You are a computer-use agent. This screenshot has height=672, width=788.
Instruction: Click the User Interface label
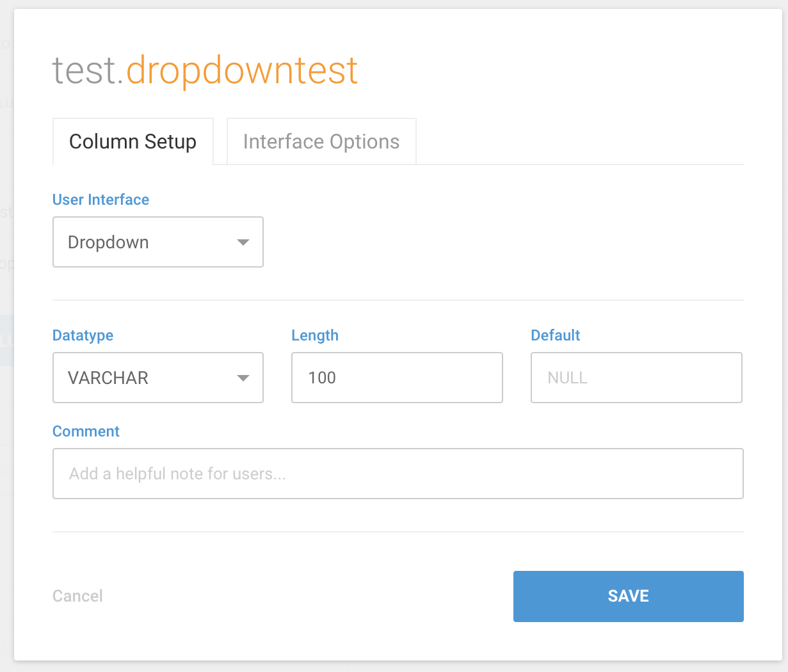(101, 200)
